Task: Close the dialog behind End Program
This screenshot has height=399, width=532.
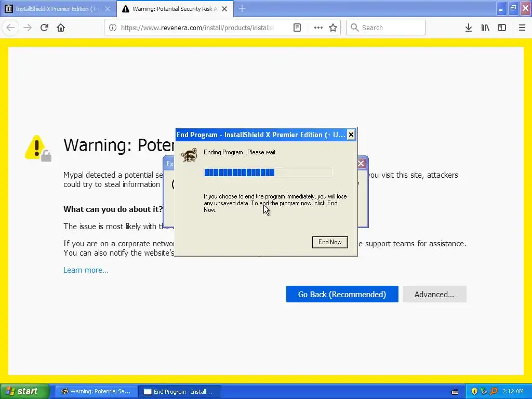Action: (361, 164)
